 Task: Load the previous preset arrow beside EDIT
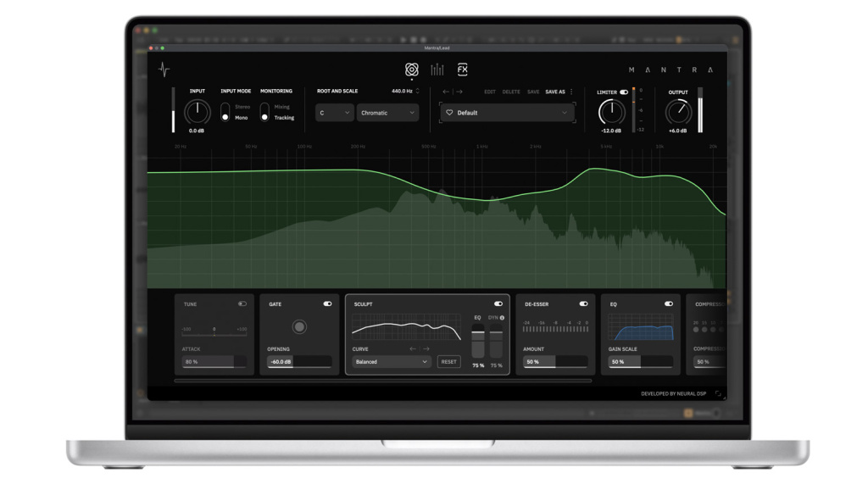[446, 92]
